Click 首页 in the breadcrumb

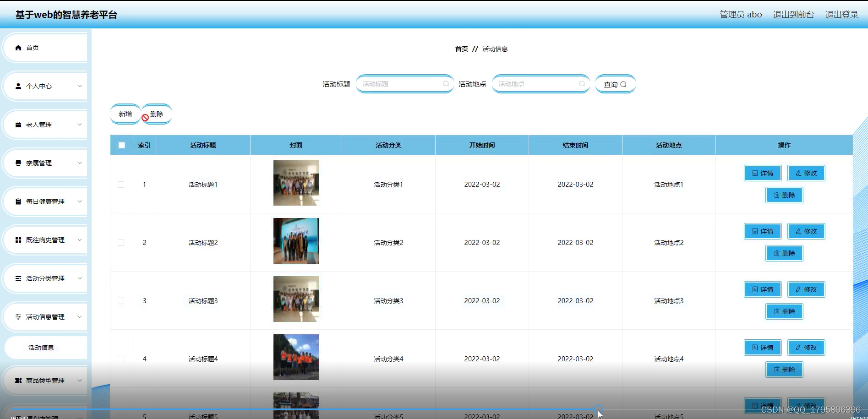pos(462,49)
